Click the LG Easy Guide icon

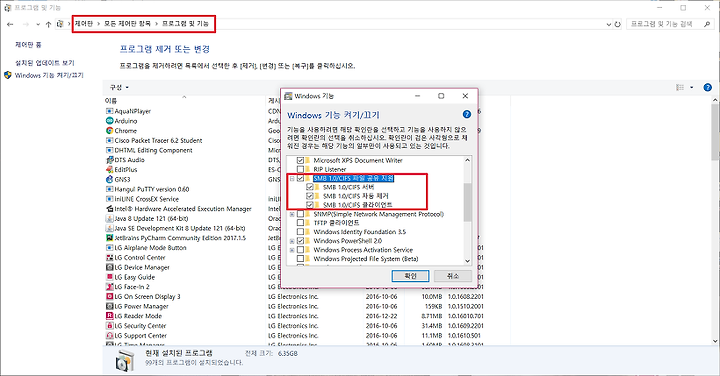tap(109, 277)
